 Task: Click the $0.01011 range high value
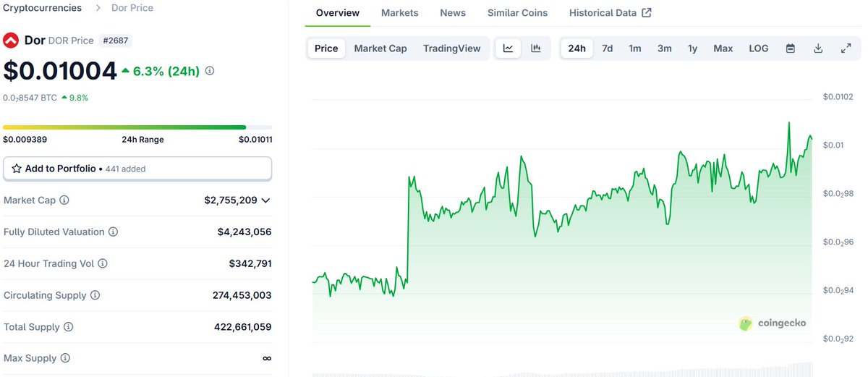pyautogui.click(x=255, y=140)
